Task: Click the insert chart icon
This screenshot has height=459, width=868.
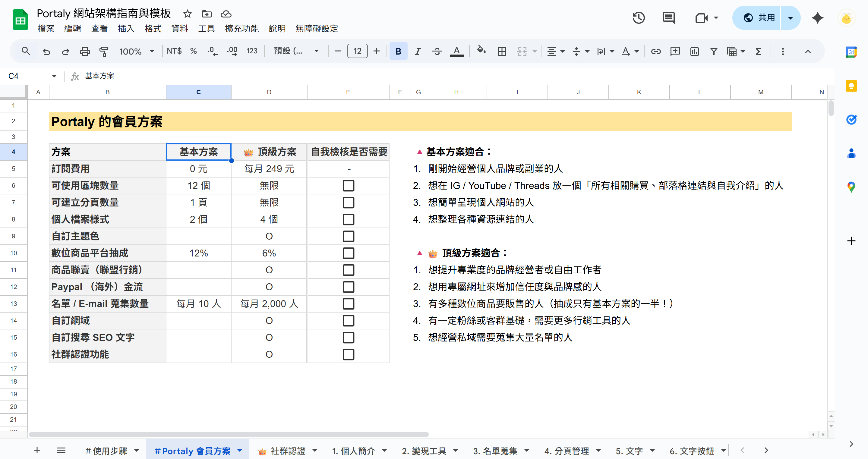Action: click(x=694, y=51)
